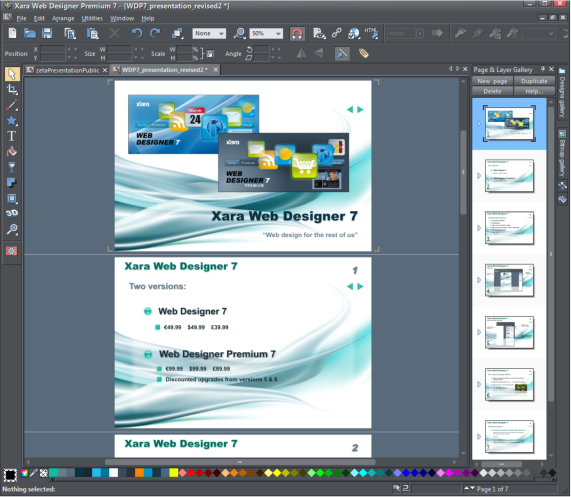Click the yellow name tag icon
Screen dimensions: 571x497
click(x=363, y=54)
